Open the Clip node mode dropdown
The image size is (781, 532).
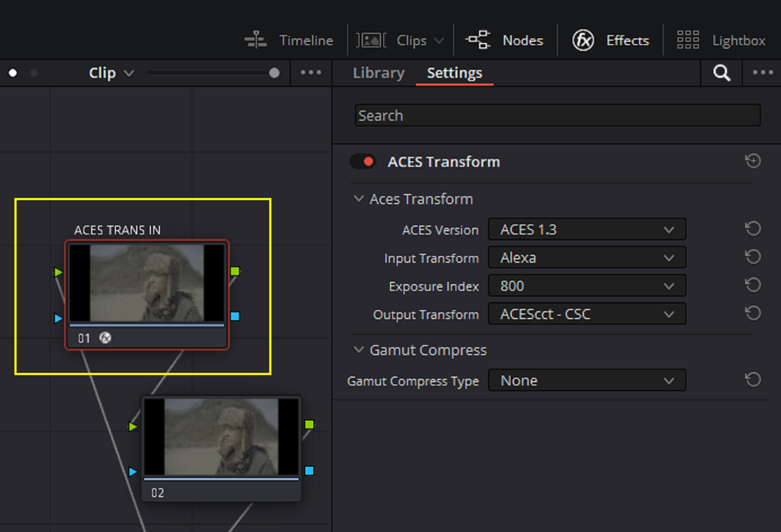[x=111, y=72]
